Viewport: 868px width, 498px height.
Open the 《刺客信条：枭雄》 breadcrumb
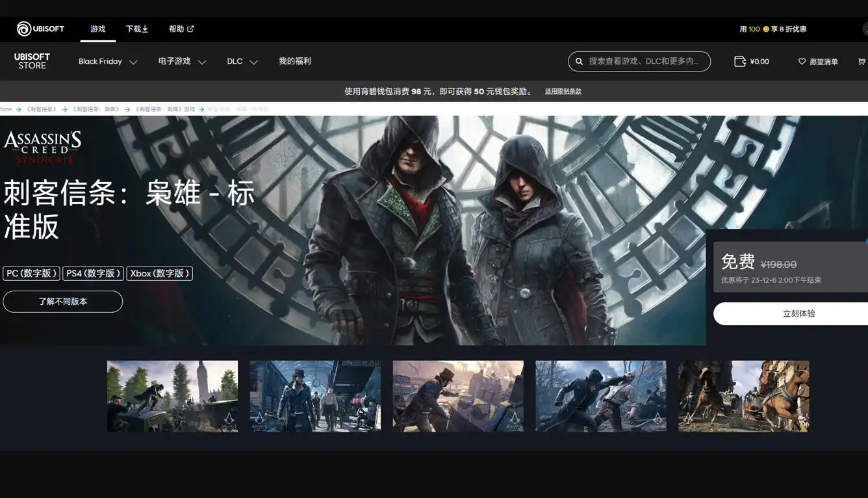[x=96, y=109]
